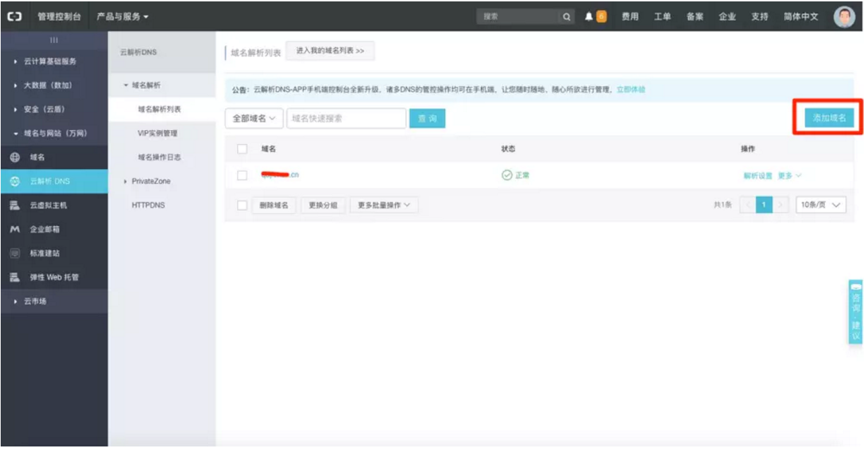Expand the 更多 dropdown in domain row

pyautogui.click(x=789, y=176)
